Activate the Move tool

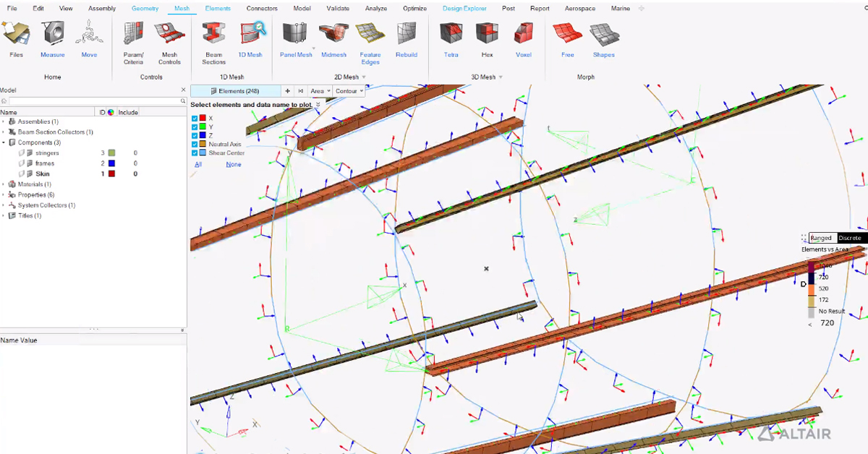pyautogui.click(x=89, y=38)
